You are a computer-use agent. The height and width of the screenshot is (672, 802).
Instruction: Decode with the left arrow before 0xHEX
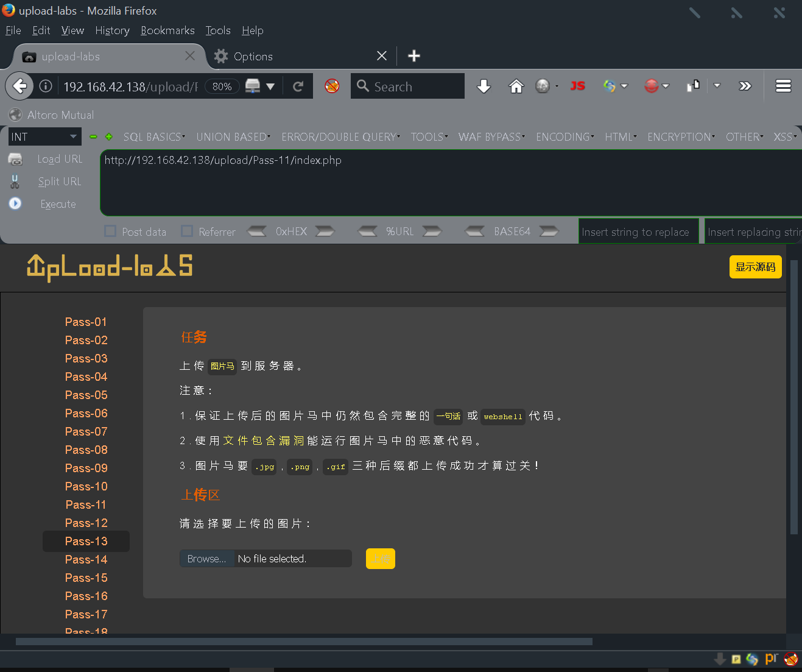coord(256,232)
